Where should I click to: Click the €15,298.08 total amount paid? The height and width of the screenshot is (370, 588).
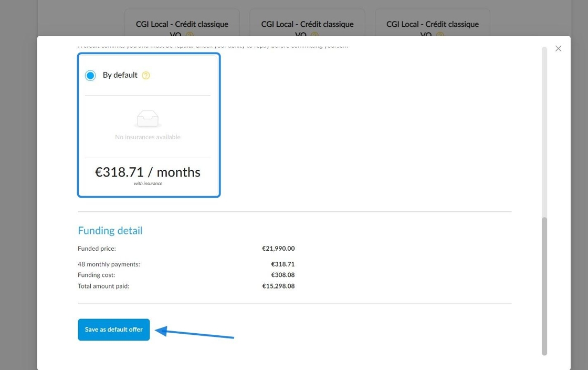[278, 286]
